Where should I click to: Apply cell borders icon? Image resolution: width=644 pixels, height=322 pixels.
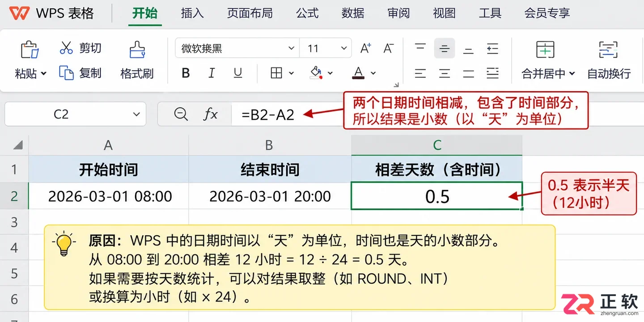click(x=276, y=73)
